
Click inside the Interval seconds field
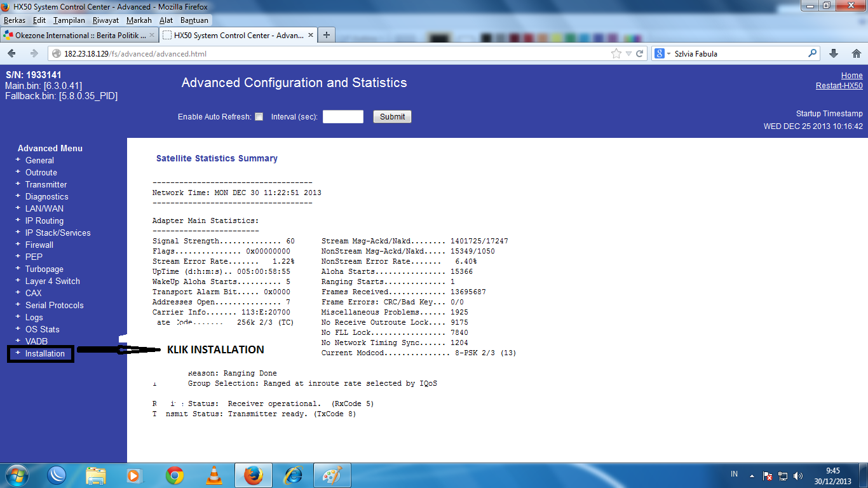pyautogui.click(x=342, y=116)
